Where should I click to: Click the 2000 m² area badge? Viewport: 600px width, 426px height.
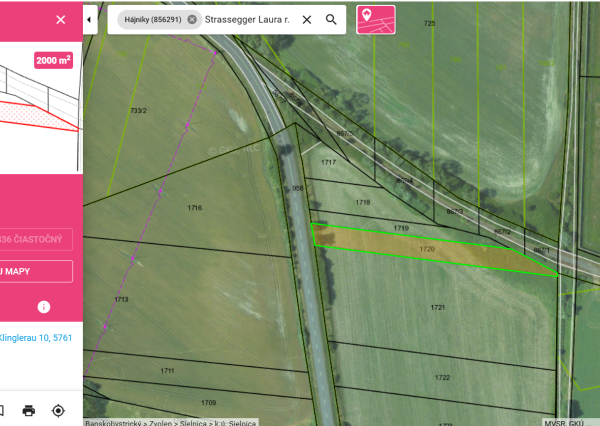point(54,60)
